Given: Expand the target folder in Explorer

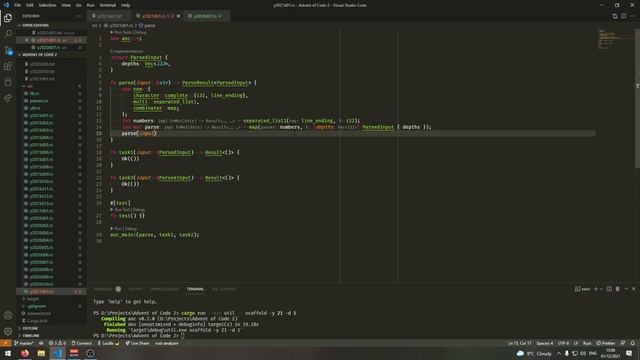Looking at the screenshot, I should (x=51, y=299).
